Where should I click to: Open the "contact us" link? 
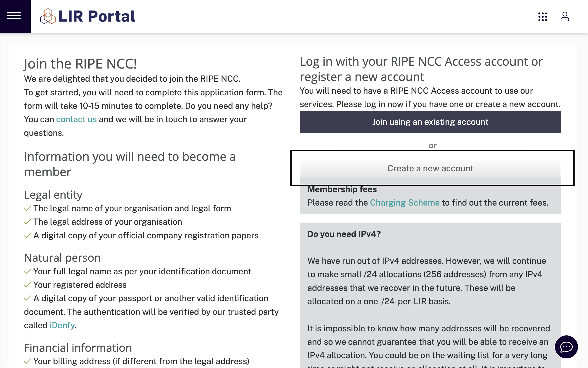76,119
